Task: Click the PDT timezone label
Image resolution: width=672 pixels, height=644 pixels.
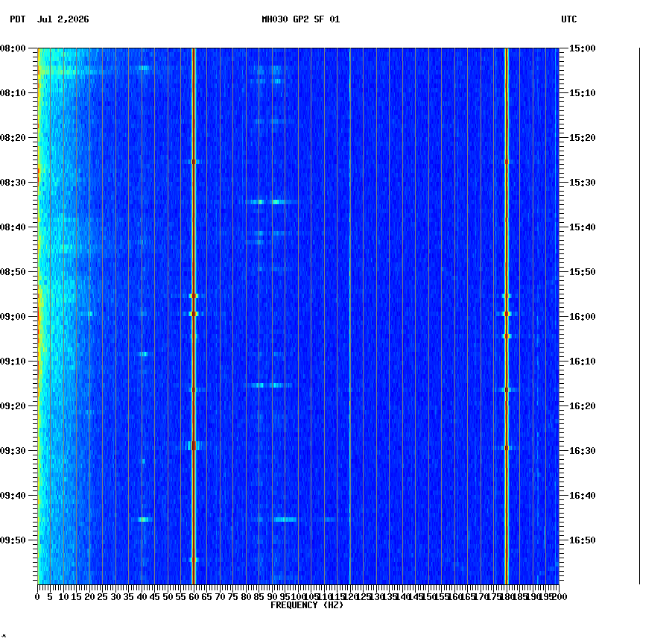Action: (18, 19)
